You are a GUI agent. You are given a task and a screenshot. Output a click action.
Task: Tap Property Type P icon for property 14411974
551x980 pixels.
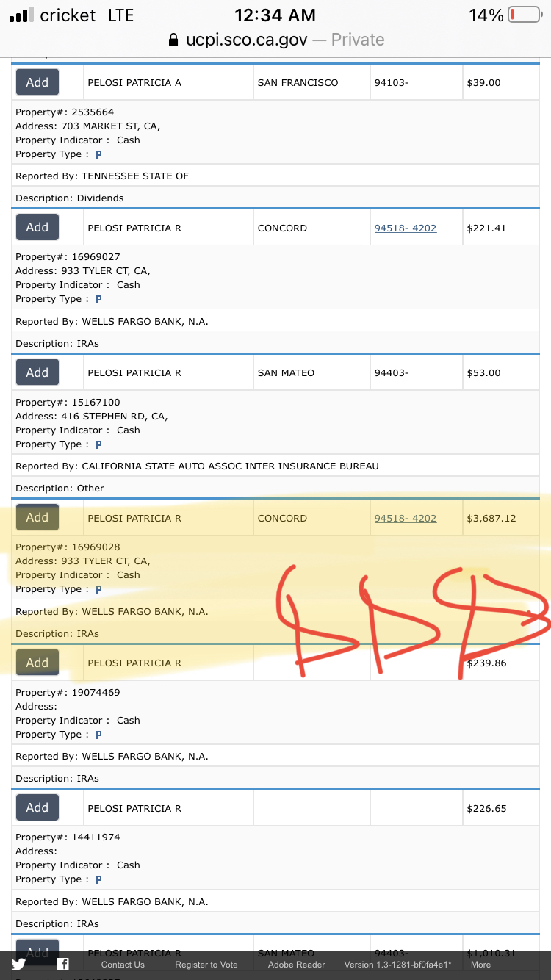coord(98,879)
